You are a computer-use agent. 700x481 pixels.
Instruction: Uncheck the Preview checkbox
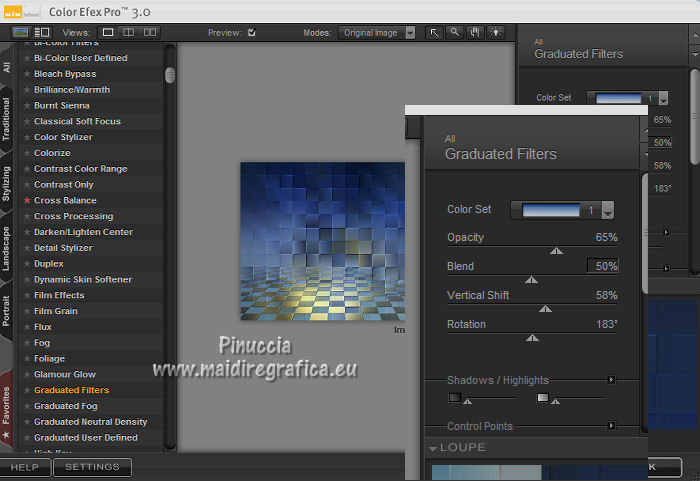tap(252, 33)
